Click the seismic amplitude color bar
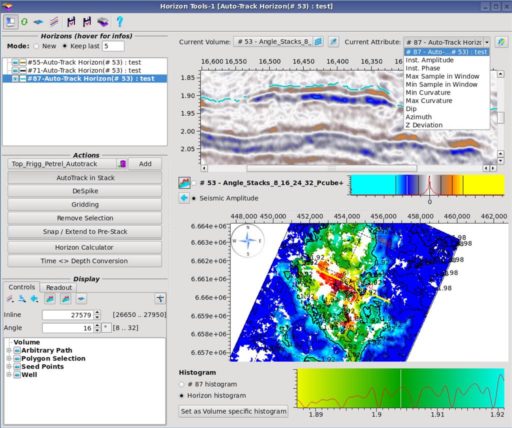This screenshot has height=428, width=512. coord(427,185)
